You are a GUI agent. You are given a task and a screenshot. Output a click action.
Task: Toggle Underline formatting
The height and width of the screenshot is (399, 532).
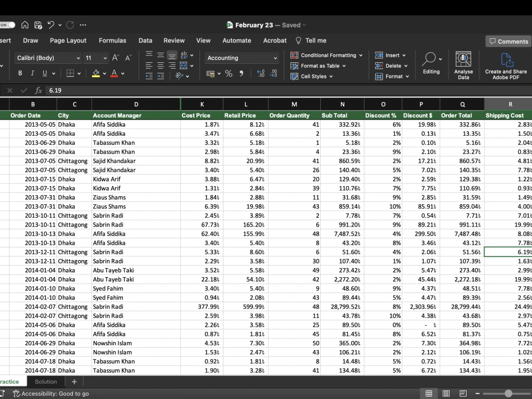coord(45,73)
